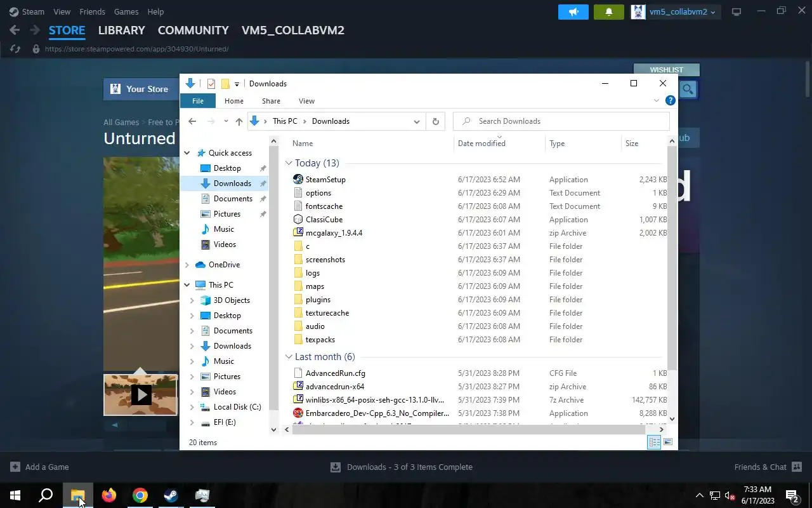812x508 pixels.
Task: Open Your Store menu button
Action: pos(140,90)
